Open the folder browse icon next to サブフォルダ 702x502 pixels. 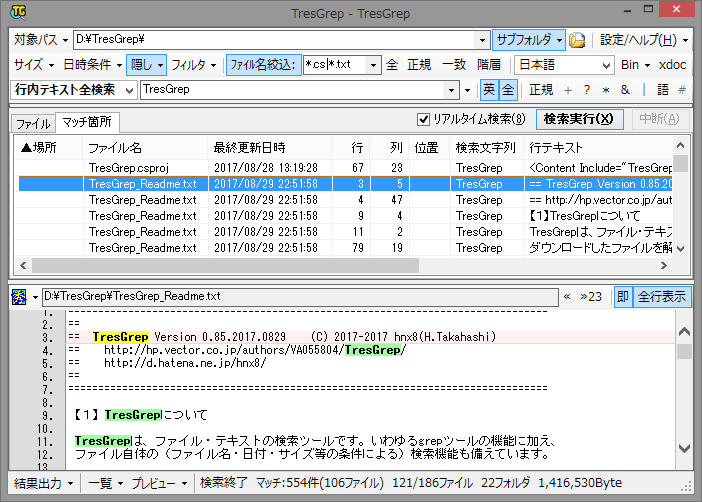[x=577, y=40]
